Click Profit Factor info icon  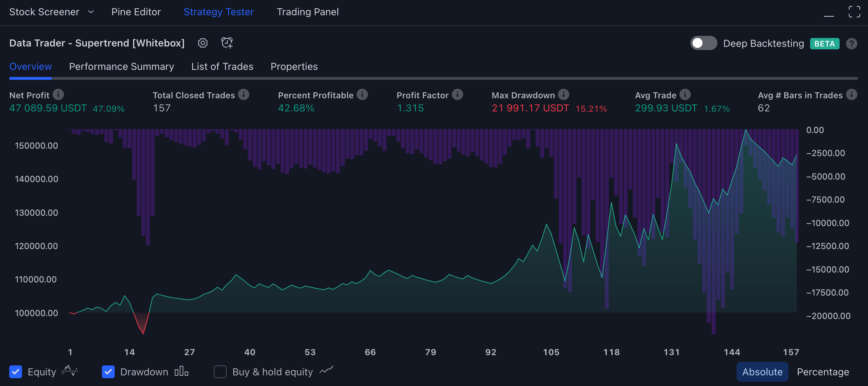coord(457,95)
